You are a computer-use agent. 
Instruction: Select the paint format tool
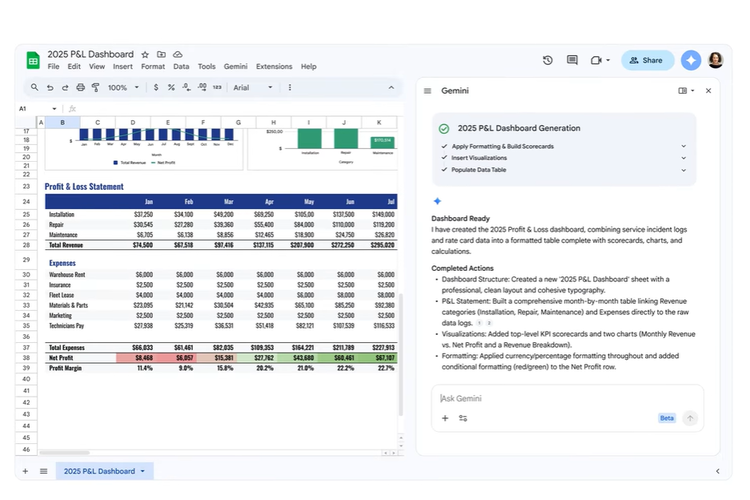[96, 88]
